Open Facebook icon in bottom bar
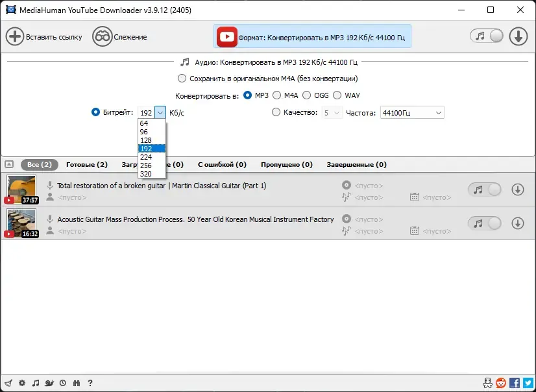 tap(515, 383)
